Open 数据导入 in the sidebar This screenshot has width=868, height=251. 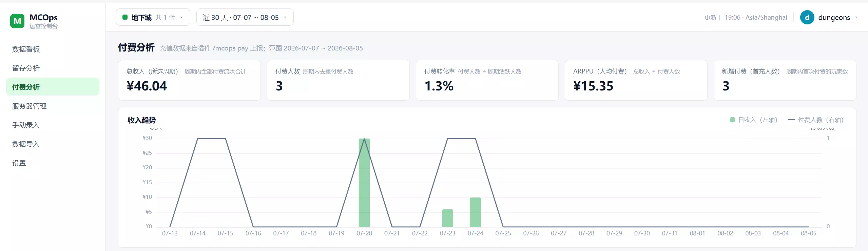pos(53,144)
